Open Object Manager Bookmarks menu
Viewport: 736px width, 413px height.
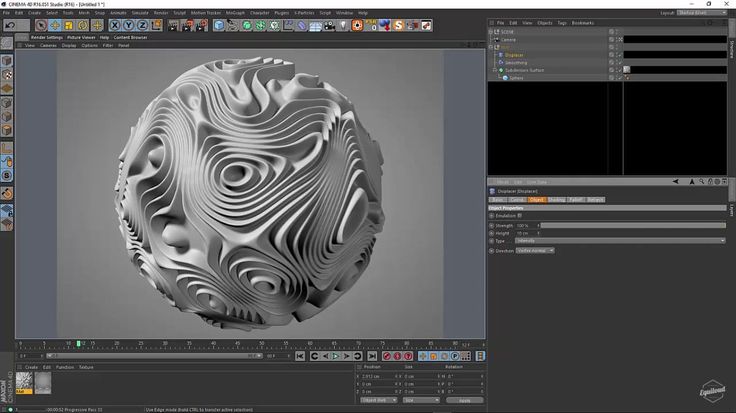[x=583, y=23]
